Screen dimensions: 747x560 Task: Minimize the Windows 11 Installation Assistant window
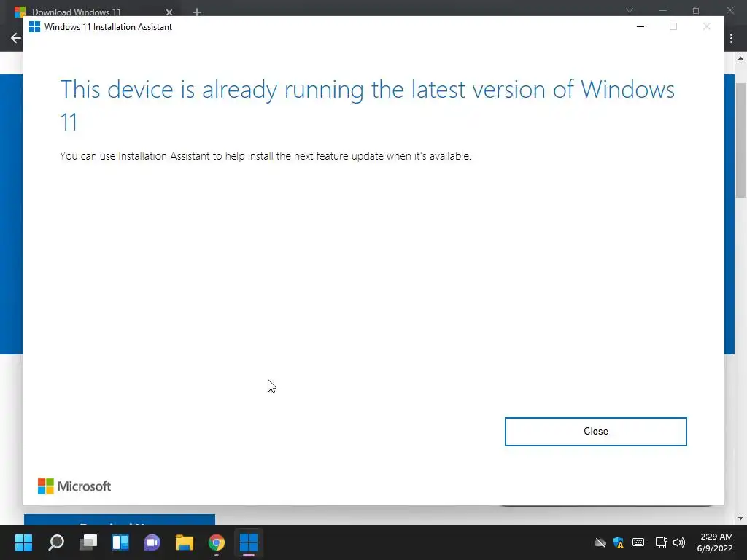[x=640, y=27]
